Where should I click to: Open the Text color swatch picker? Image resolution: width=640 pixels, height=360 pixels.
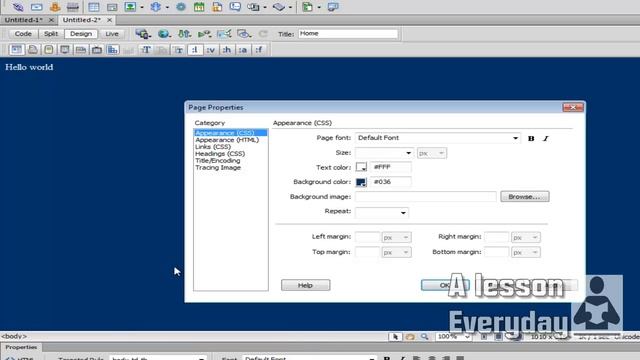[x=361, y=167]
